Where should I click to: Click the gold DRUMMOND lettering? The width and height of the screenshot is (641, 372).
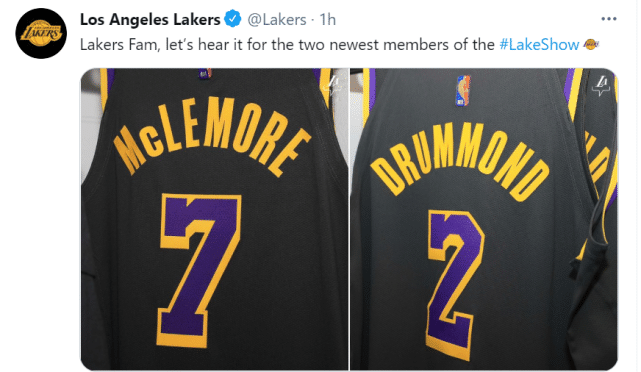point(460,161)
